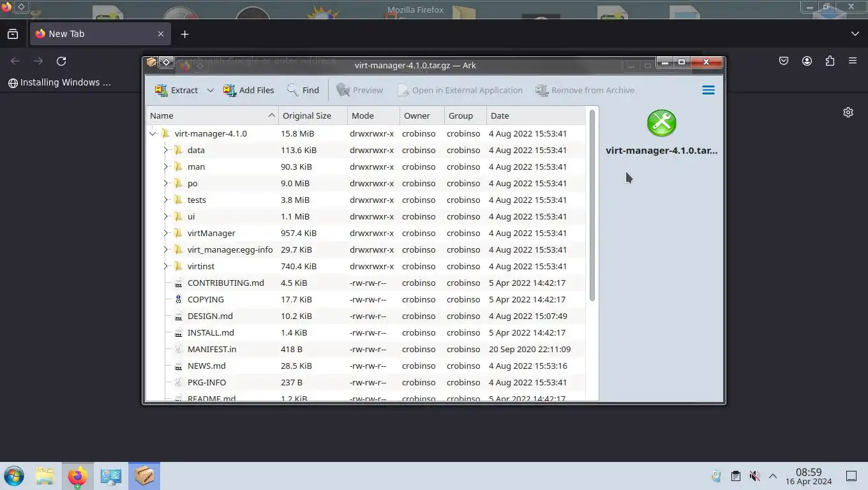Select the NEWS.md file icon
The image size is (868, 490).
(x=179, y=366)
